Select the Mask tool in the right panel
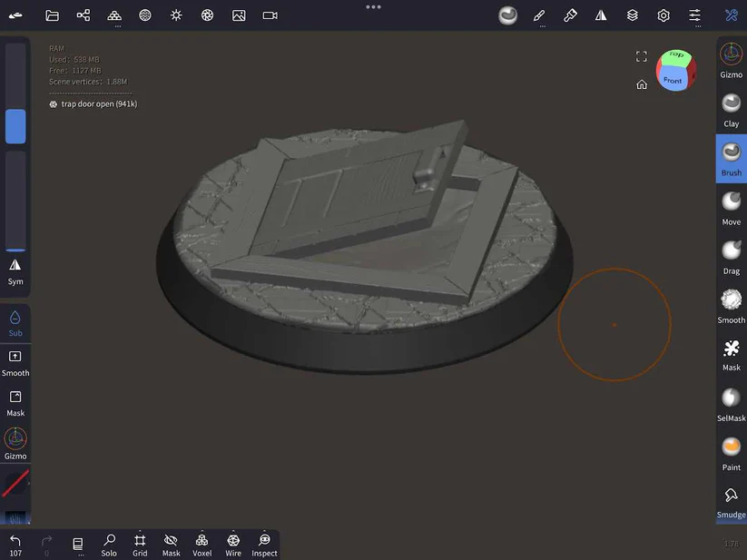Viewport: 747px width, 560px height. [732, 355]
